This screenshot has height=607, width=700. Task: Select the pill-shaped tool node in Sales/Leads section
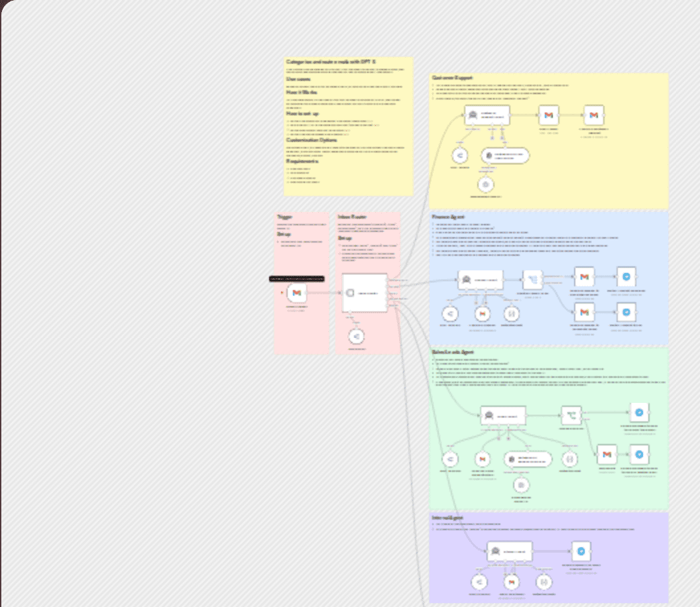point(528,459)
